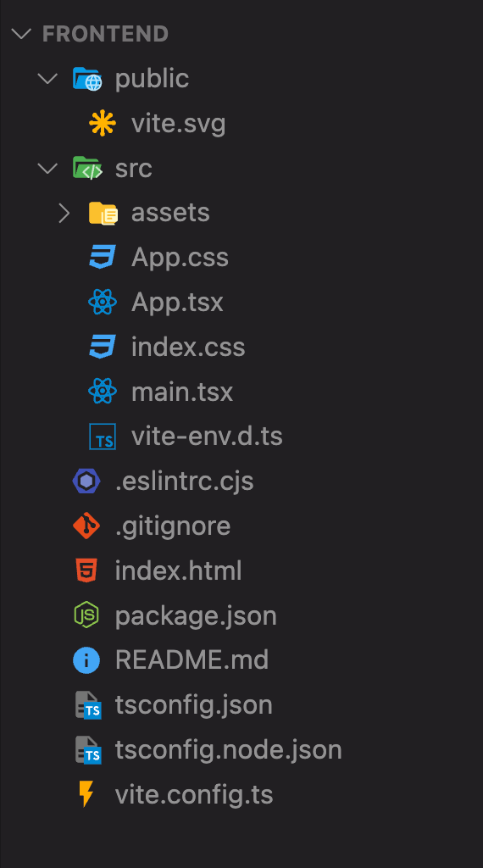The height and width of the screenshot is (868, 483).
Task: Collapse the src folder chevron
Action: [x=47, y=168]
